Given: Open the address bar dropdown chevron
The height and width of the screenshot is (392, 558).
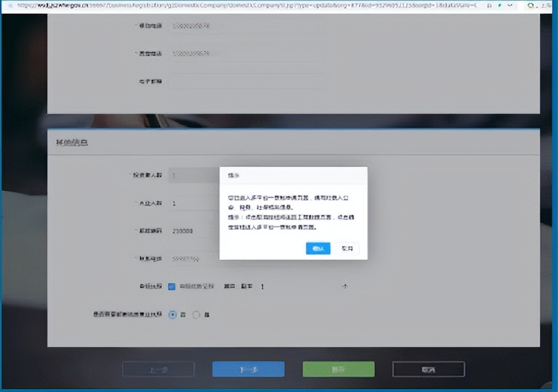Looking at the screenshot, I should click(509, 5).
